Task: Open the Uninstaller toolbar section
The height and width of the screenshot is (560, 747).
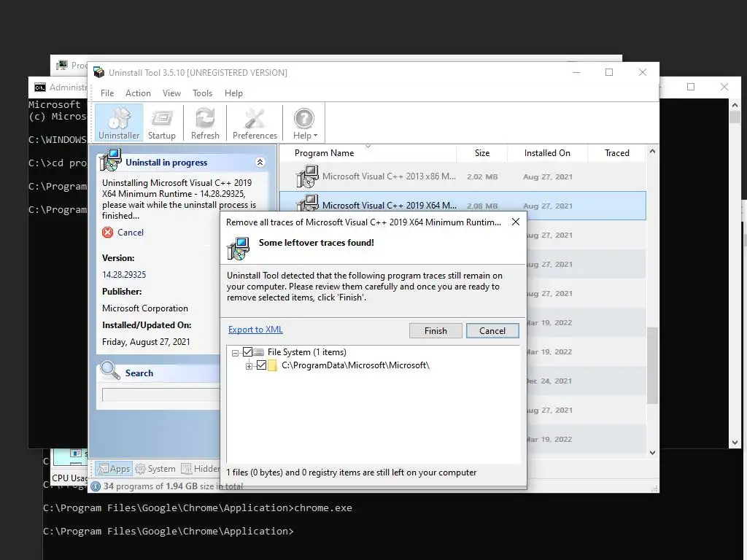Action: pos(119,122)
